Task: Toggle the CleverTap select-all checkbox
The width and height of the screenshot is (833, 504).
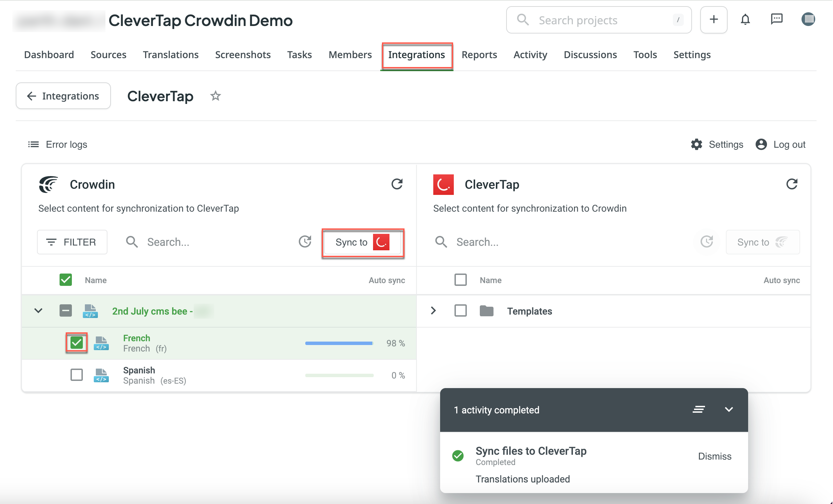Action: (461, 280)
